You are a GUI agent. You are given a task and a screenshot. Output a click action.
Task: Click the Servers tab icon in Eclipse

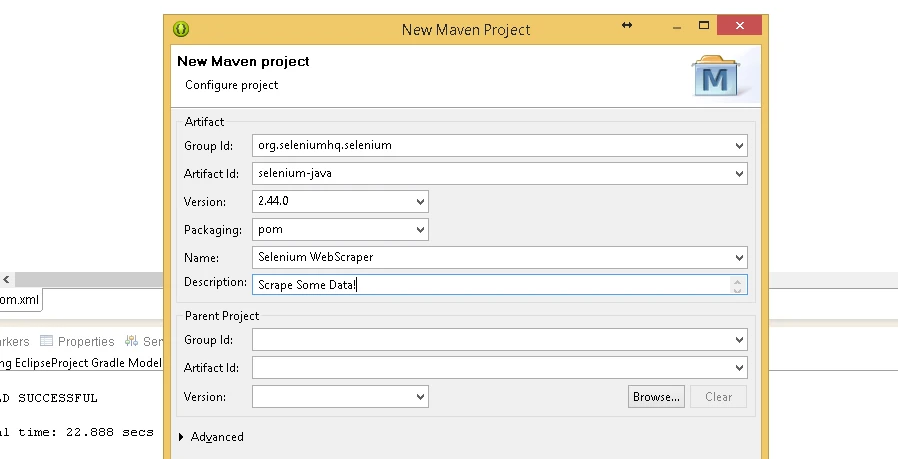click(131, 341)
